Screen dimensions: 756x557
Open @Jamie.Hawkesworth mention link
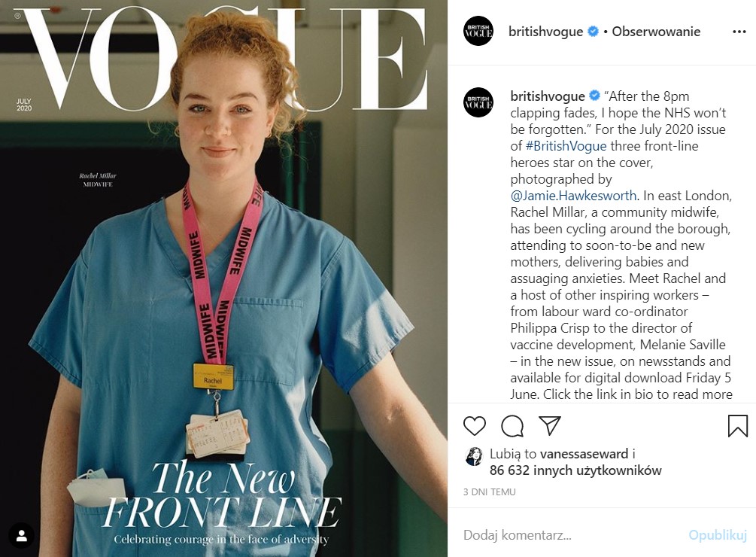tap(574, 195)
